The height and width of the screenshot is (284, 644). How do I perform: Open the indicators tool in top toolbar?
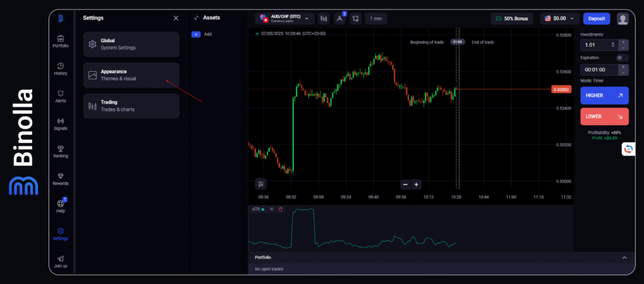tap(340, 19)
